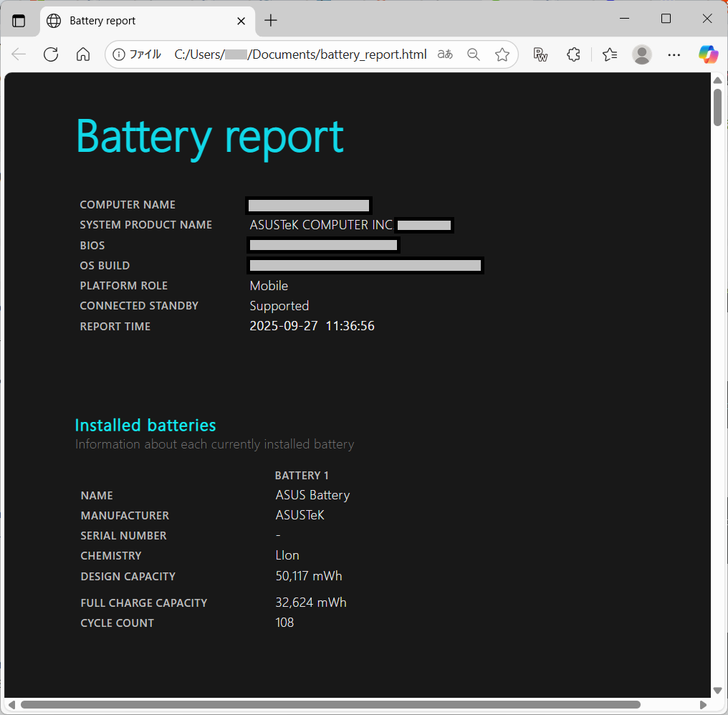Open the Extensions puzzle menu
Image resolution: width=728 pixels, height=715 pixels.
[x=573, y=54]
